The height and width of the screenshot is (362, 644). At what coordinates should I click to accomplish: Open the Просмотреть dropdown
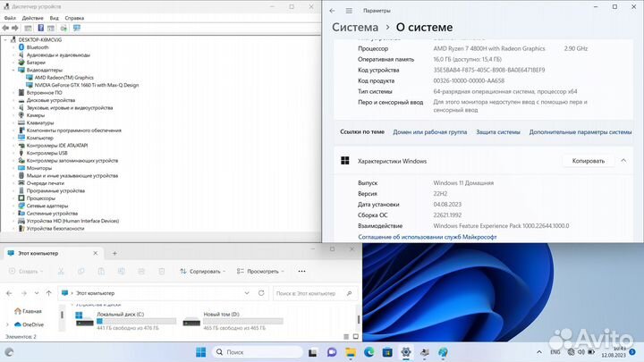pos(260,272)
